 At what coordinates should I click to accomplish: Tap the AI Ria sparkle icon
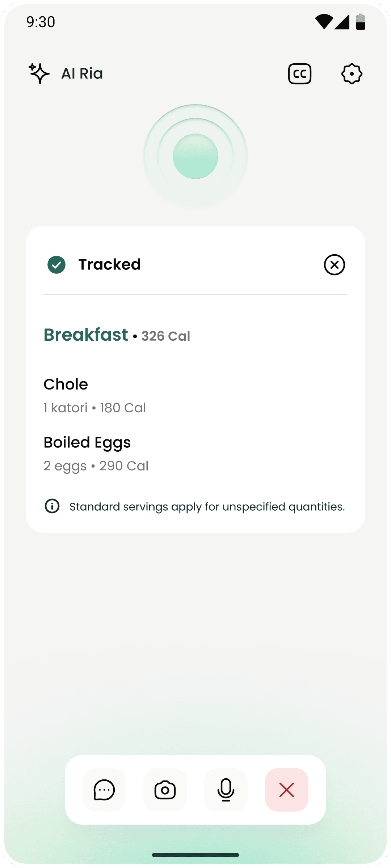point(39,73)
